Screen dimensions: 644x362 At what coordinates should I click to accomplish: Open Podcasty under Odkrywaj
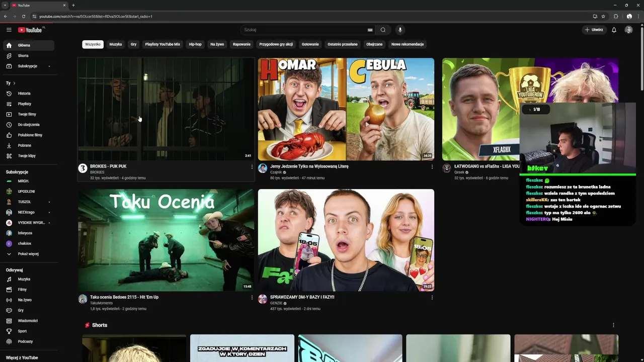pos(29,341)
